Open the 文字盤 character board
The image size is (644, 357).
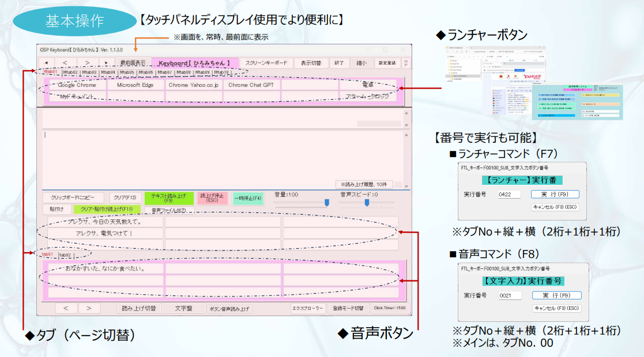point(183,309)
